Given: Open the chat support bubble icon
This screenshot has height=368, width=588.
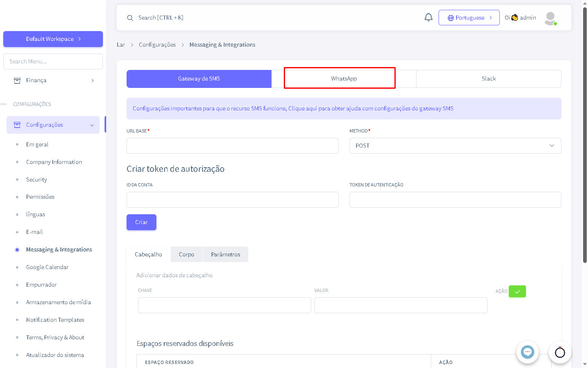Looking at the screenshot, I should 527,352.
